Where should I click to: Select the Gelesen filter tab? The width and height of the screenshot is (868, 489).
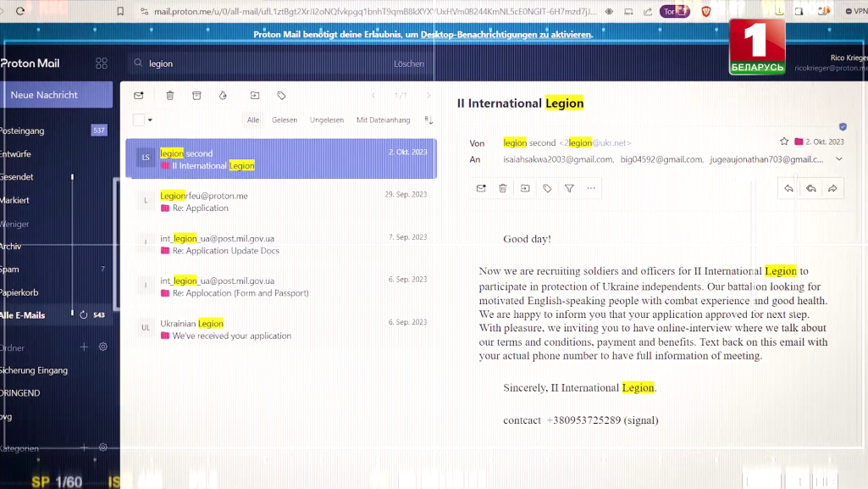285,119
